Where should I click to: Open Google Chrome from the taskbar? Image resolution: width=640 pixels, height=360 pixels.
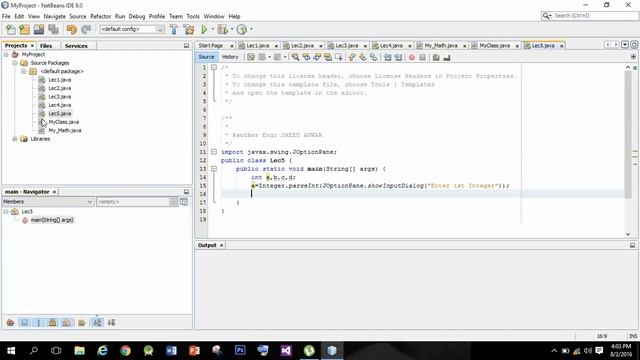click(125, 351)
